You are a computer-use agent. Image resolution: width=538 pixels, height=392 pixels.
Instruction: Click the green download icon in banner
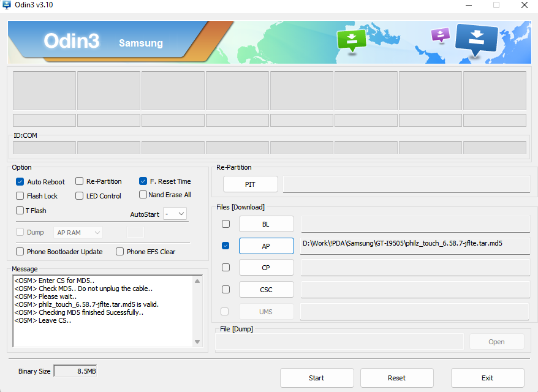click(x=351, y=41)
